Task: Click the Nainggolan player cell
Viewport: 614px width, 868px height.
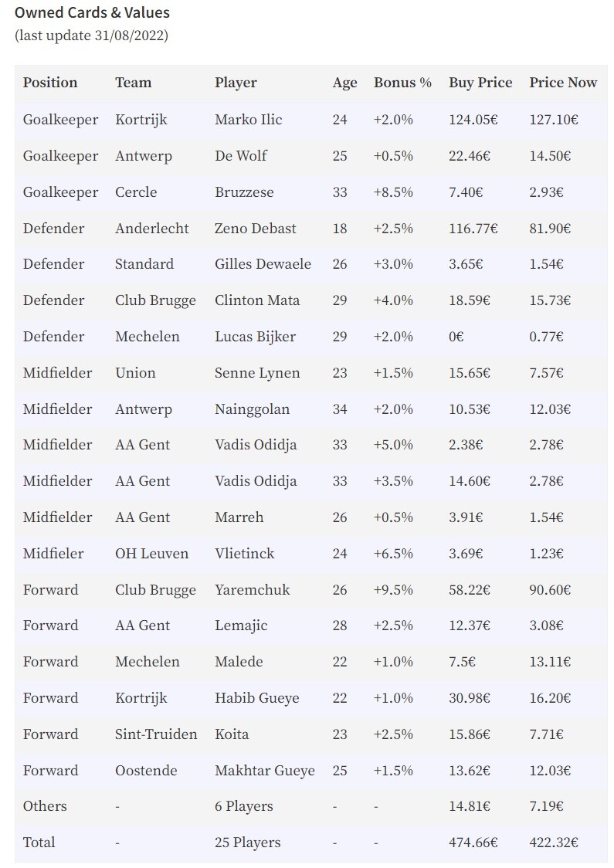Action: tap(252, 409)
